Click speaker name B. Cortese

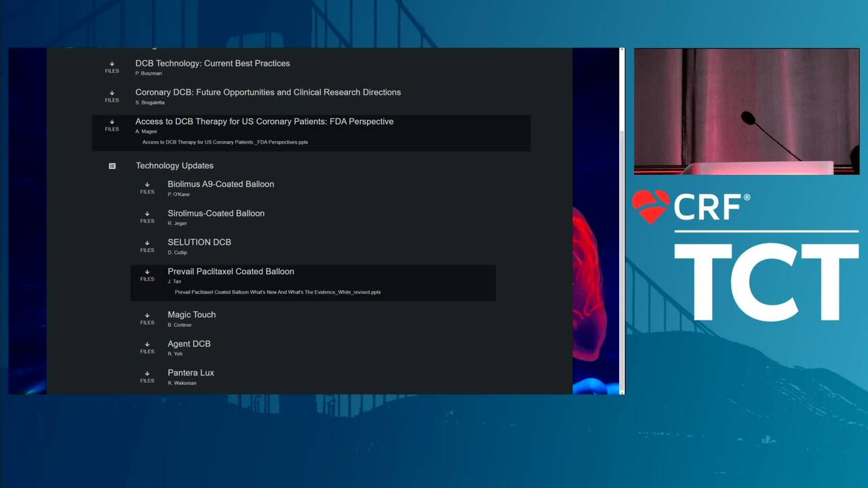(x=180, y=325)
